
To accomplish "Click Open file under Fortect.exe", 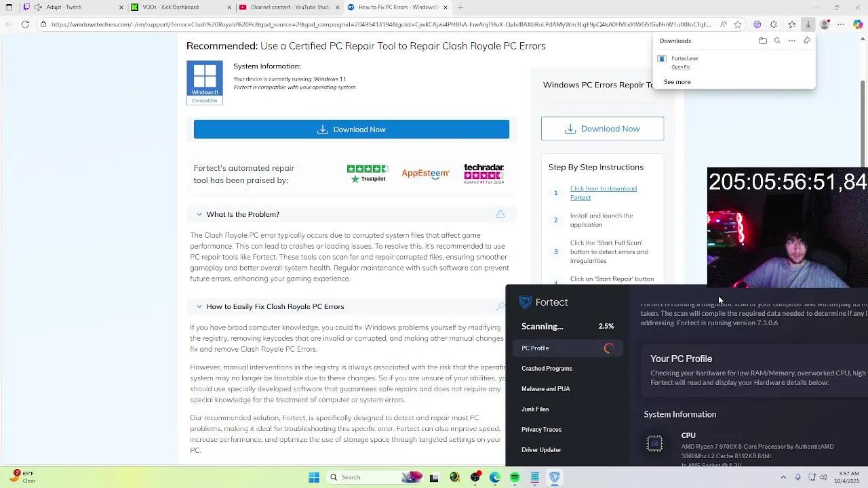I will (x=681, y=67).
